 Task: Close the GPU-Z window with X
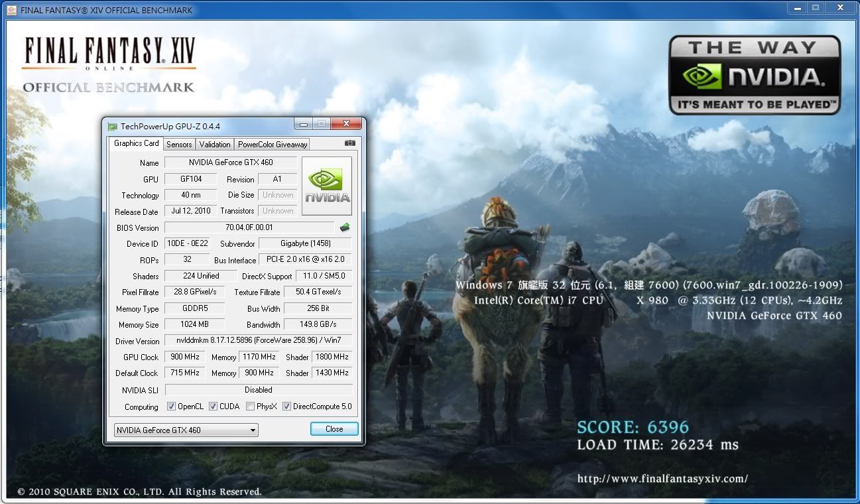(346, 124)
